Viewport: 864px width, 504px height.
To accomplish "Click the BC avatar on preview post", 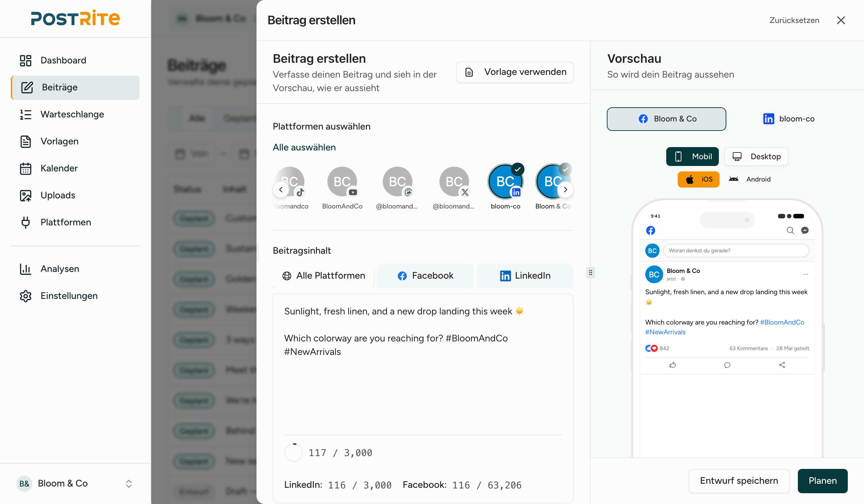I will (654, 275).
